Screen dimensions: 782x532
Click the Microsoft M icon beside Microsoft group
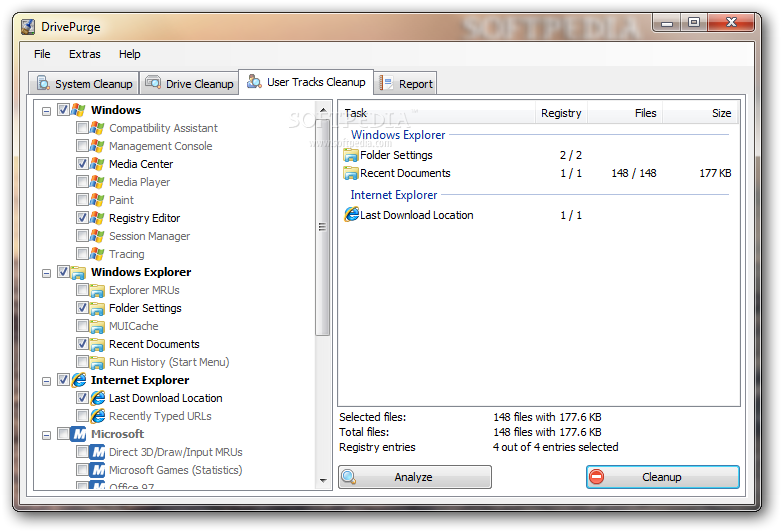point(78,434)
